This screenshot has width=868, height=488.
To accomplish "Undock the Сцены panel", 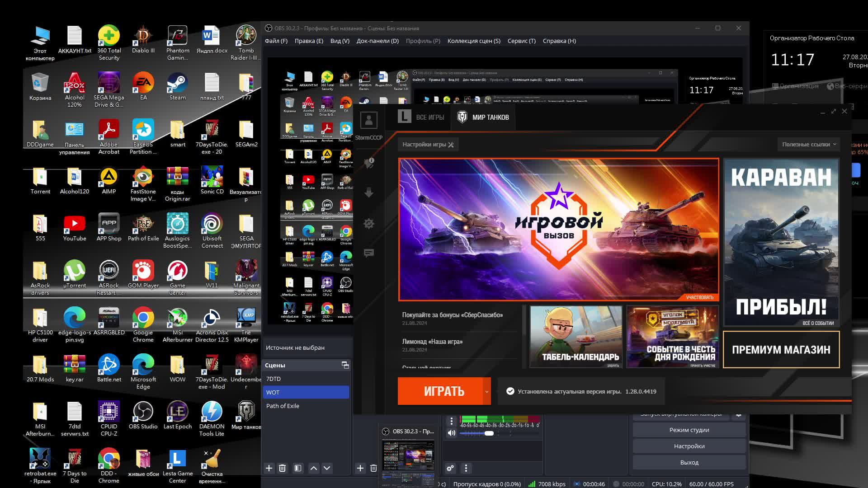I will 345,365.
